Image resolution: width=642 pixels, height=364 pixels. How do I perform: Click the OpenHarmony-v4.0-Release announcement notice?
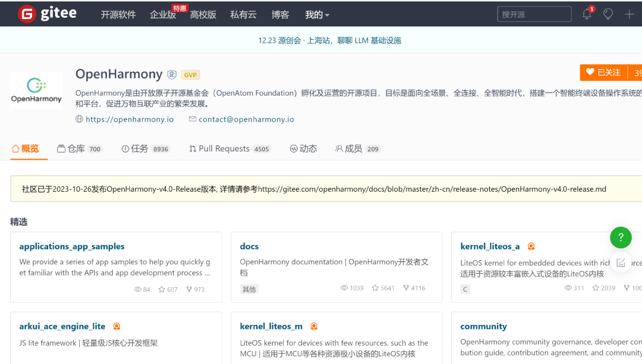pyautogui.click(x=326, y=189)
